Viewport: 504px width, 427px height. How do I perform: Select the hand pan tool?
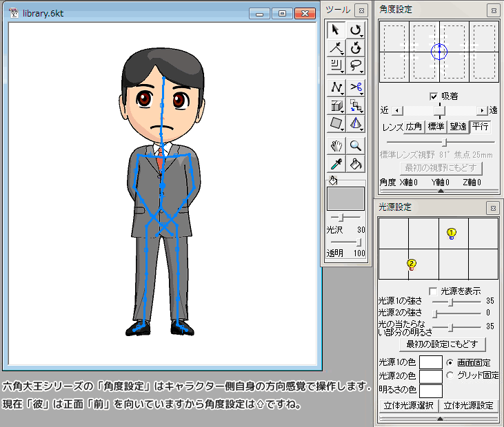(336, 145)
